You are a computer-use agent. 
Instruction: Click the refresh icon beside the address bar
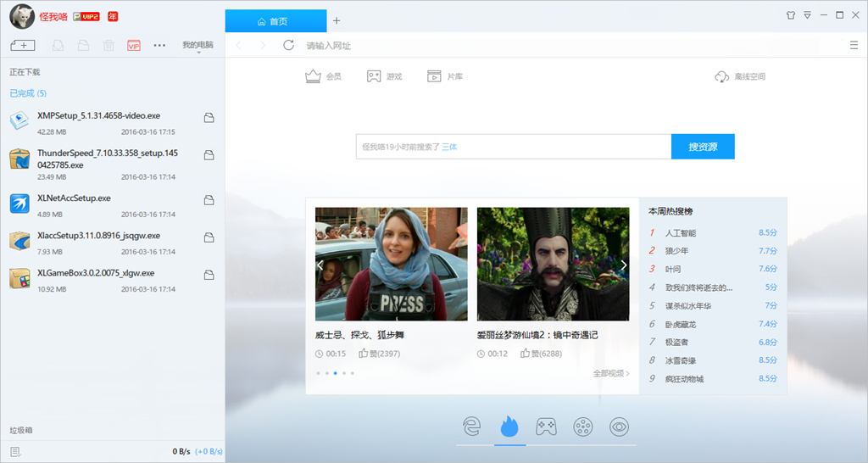click(x=288, y=45)
